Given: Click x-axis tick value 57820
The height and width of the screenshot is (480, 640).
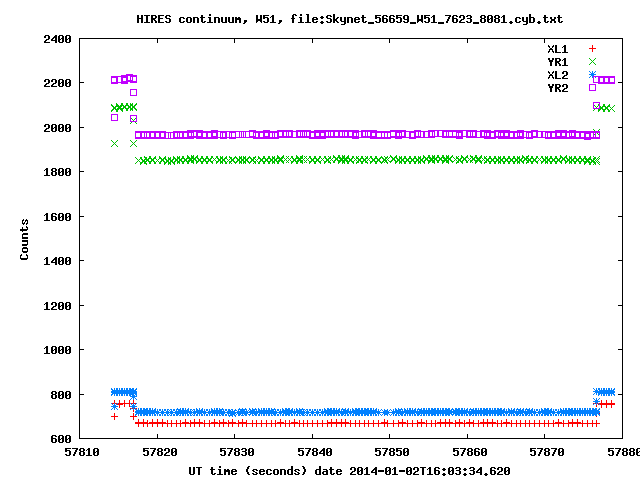Looking at the screenshot, I should 160,452.
